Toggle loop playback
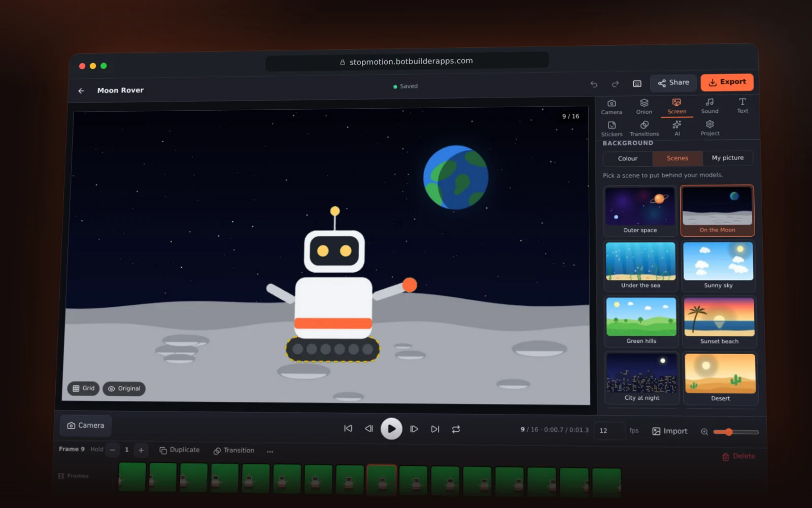Screen dimensions: 812x508 point(456,429)
